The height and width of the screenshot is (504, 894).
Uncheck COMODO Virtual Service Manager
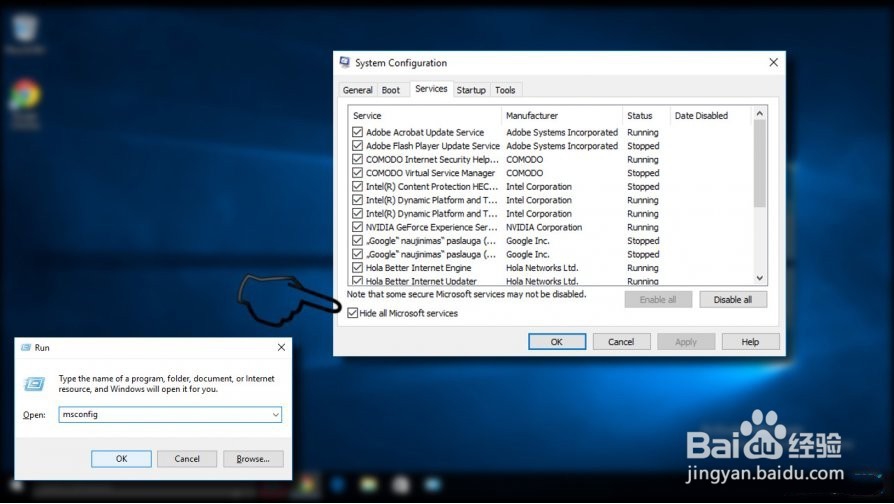(x=357, y=173)
